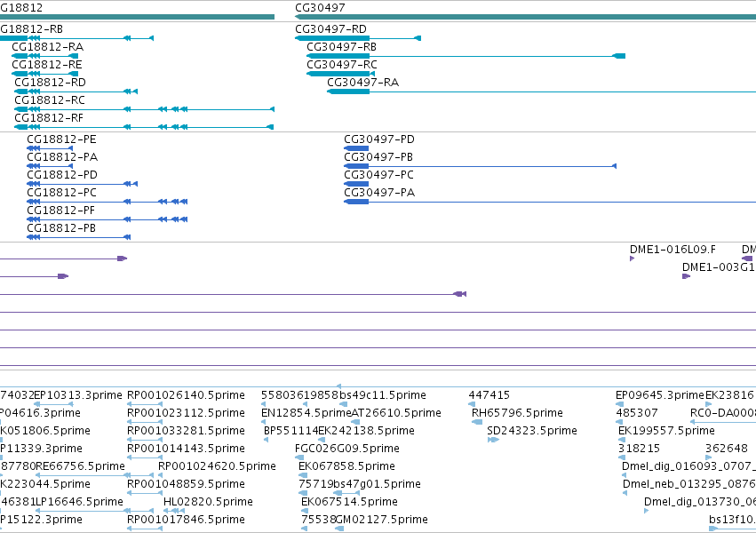The image size is (756, 533).
Task: Click the CG30497-PD coding exon block
Action: (356, 148)
